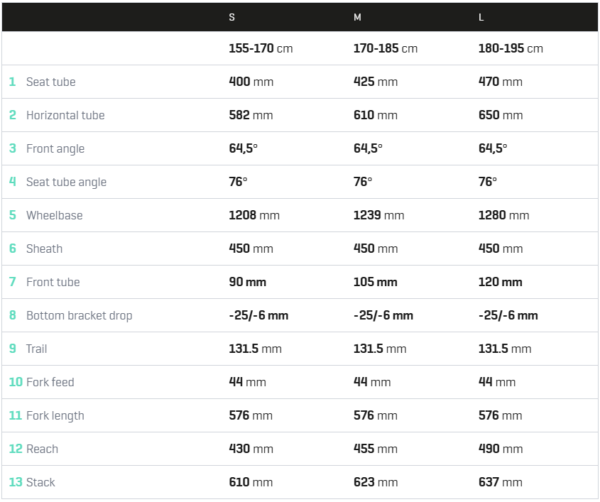Click the 637 mm stack value

click(x=500, y=482)
